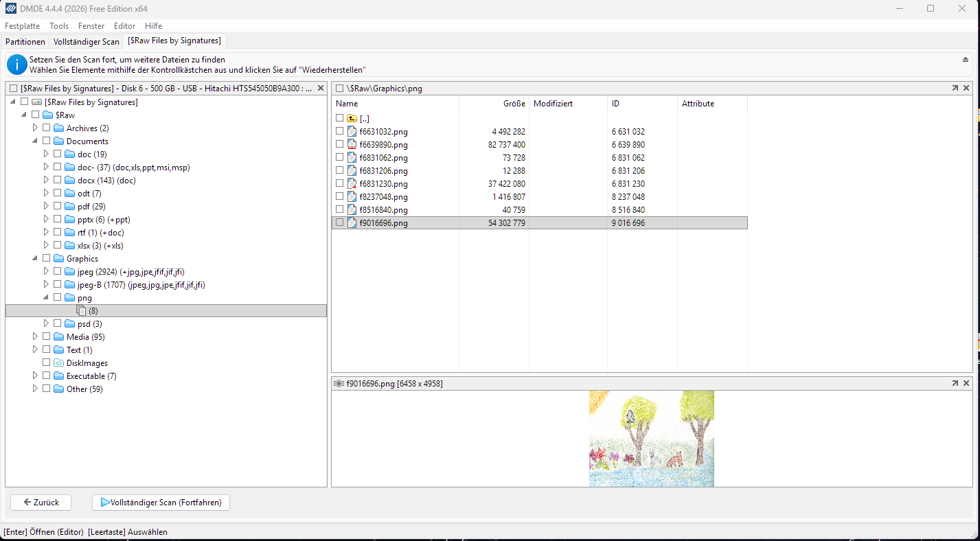Select the f6831206.png file row
Image resolution: width=980 pixels, height=541 pixels.
(x=539, y=170)
